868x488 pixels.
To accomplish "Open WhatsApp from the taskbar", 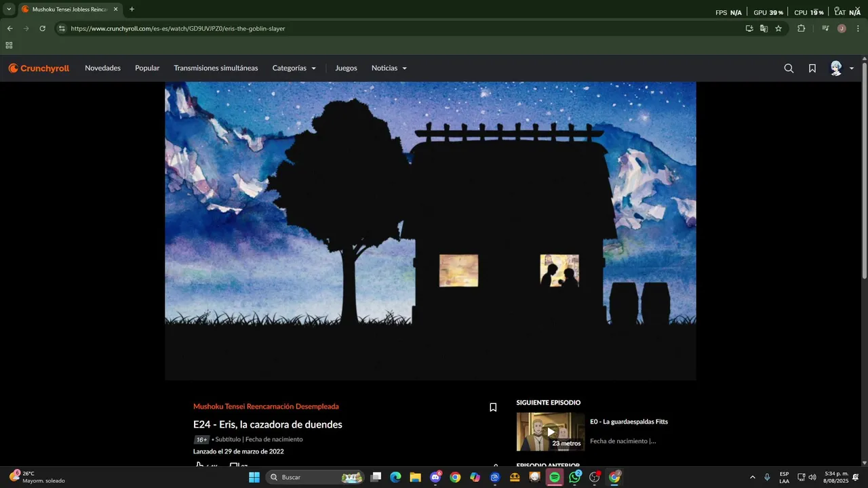I will [575, 477].
